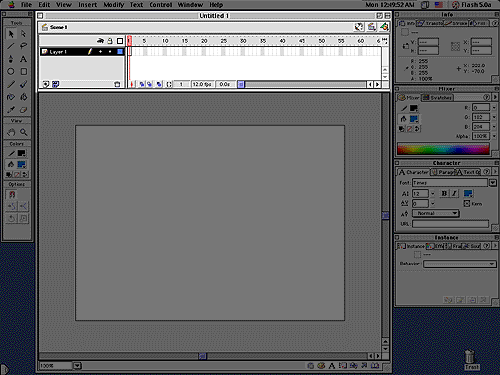Select the Subselect tool
The image size is (500, 375).
coord(23,34)
